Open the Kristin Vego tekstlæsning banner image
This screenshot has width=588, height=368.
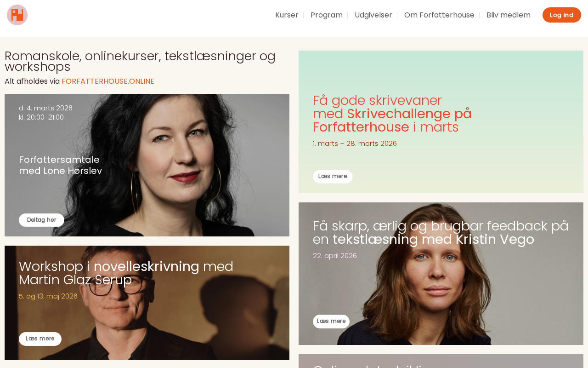pos(441,274)
